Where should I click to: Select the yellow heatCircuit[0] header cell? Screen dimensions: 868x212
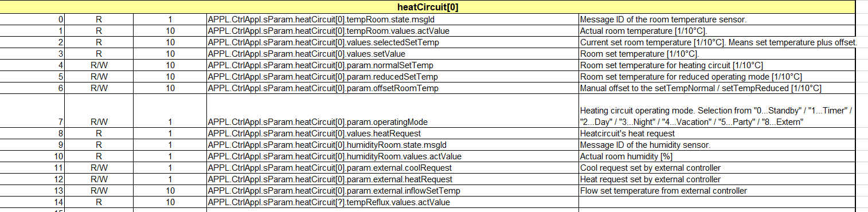(x=428, y=7)
